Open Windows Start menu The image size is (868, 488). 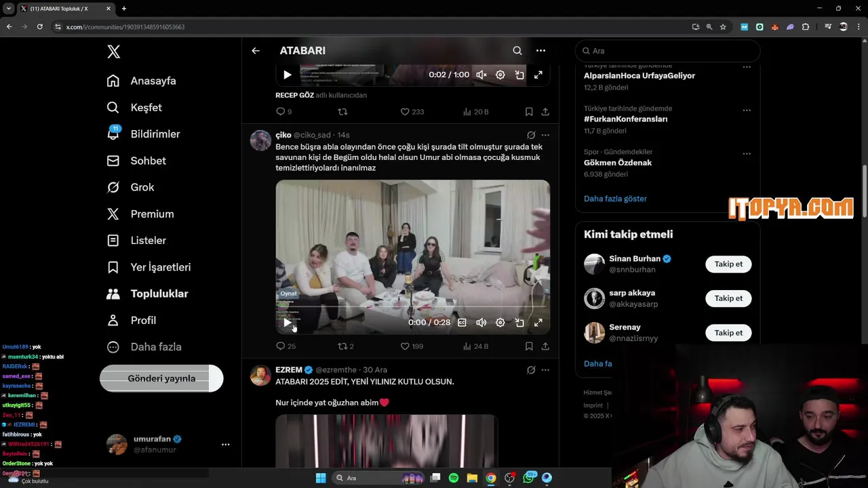tap(321, 478)
